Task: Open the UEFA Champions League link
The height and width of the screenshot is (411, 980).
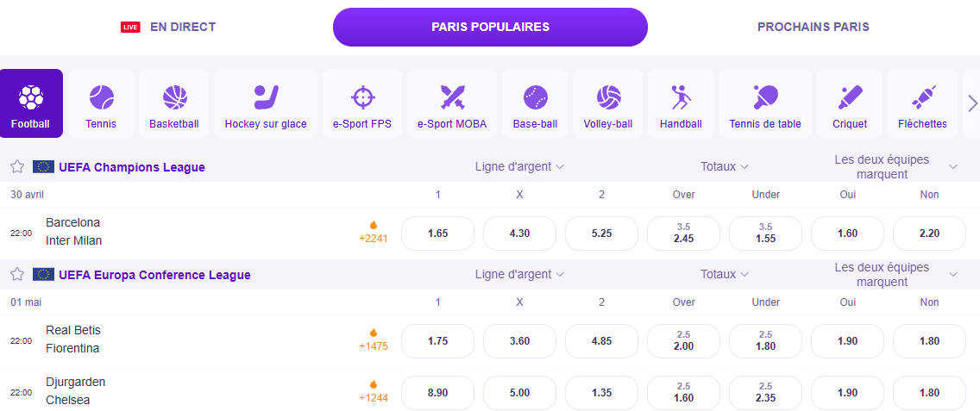Action: coord(132,167)
